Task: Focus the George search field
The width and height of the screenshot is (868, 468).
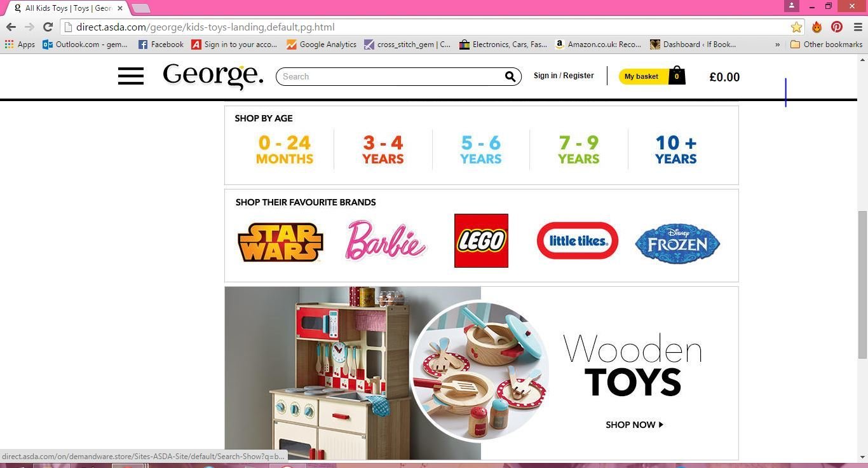Action: 391,76
